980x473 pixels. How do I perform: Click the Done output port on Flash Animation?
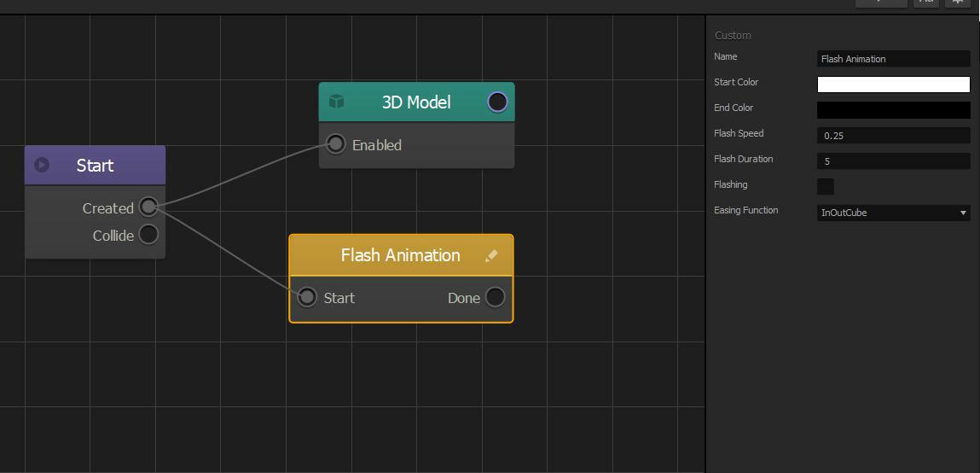[495, 297]
